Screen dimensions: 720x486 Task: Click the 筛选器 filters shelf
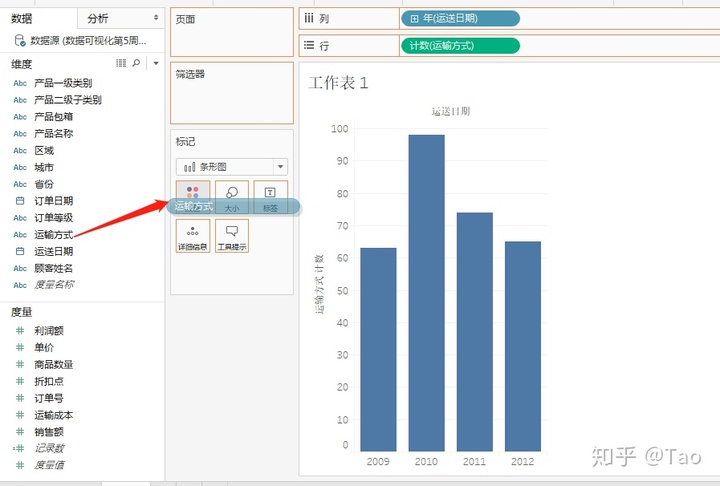tap(232, 93)
